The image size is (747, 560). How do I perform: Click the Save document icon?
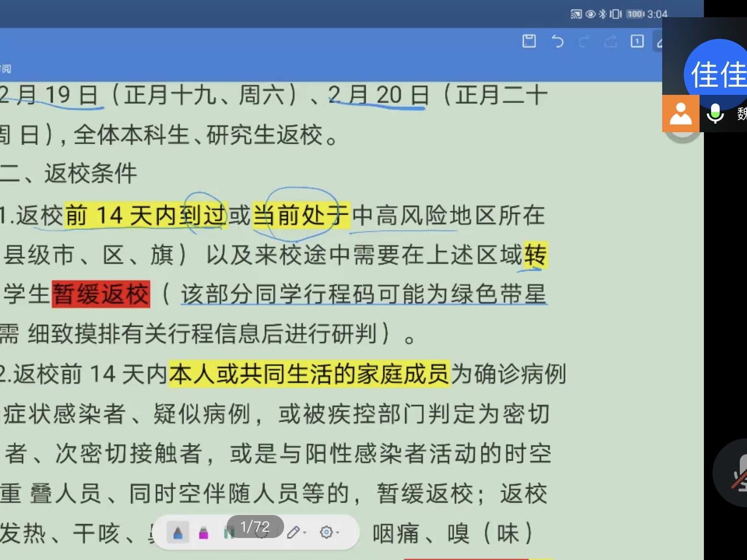point(529,41)
